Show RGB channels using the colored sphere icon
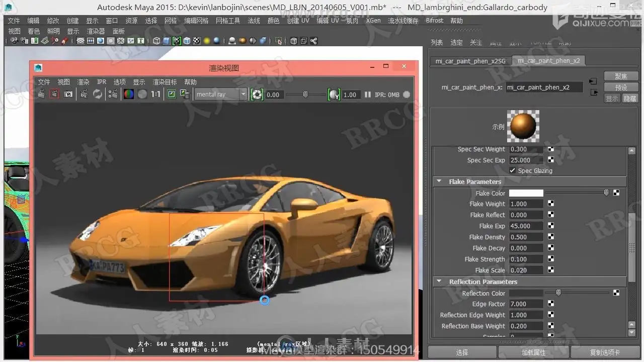Image resolution: width=644 pixels, height=362 pixels. point(129,94)
